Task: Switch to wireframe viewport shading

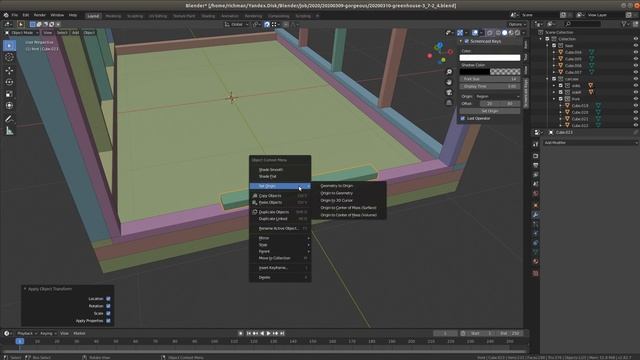Action: tap(498, 33)
